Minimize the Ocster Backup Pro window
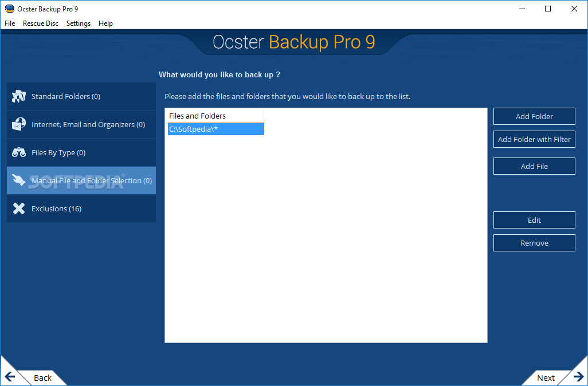588x386 pixels. (x=522, y=9)
